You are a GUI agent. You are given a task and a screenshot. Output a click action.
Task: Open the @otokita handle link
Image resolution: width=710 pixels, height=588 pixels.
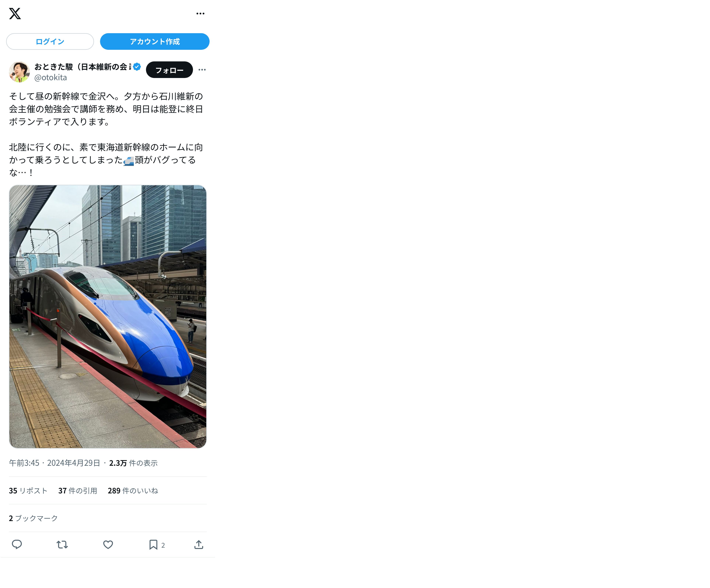[x=51, y=77]
